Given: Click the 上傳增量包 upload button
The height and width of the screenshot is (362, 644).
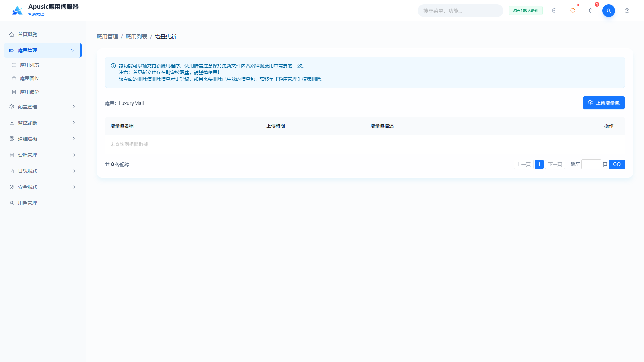Looking at the screenshot, I should coord(603,103).
